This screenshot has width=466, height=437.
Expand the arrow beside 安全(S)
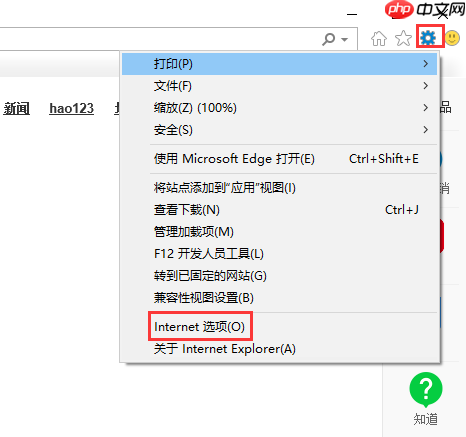tap(426, 130)
